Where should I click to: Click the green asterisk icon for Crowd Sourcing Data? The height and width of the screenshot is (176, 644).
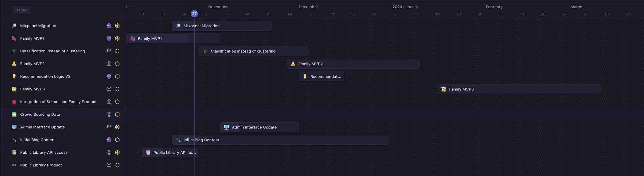tap(14, 114)
